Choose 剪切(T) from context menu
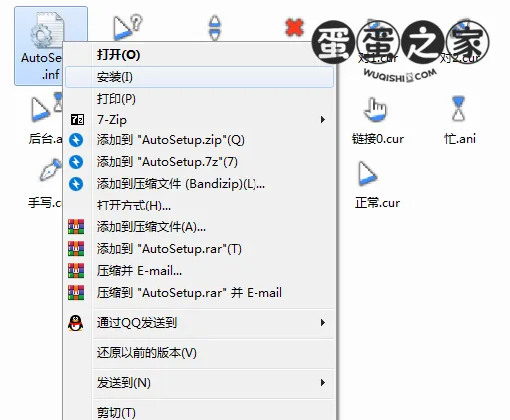Viewport: 510px width, 420px height. tap(200, 412)
